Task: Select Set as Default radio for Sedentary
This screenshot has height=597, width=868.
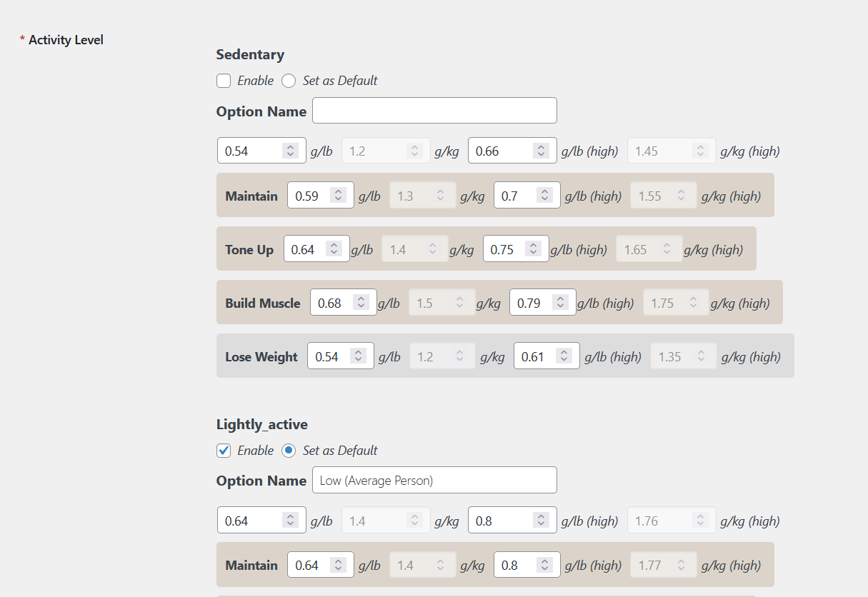Action: [x=289, y=81]
